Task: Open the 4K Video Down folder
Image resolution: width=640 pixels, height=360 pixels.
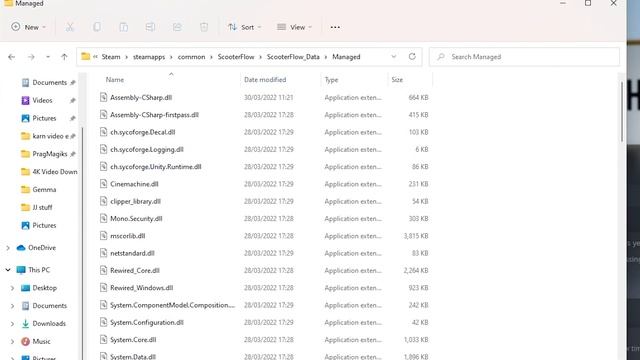Action: (54, 172)
